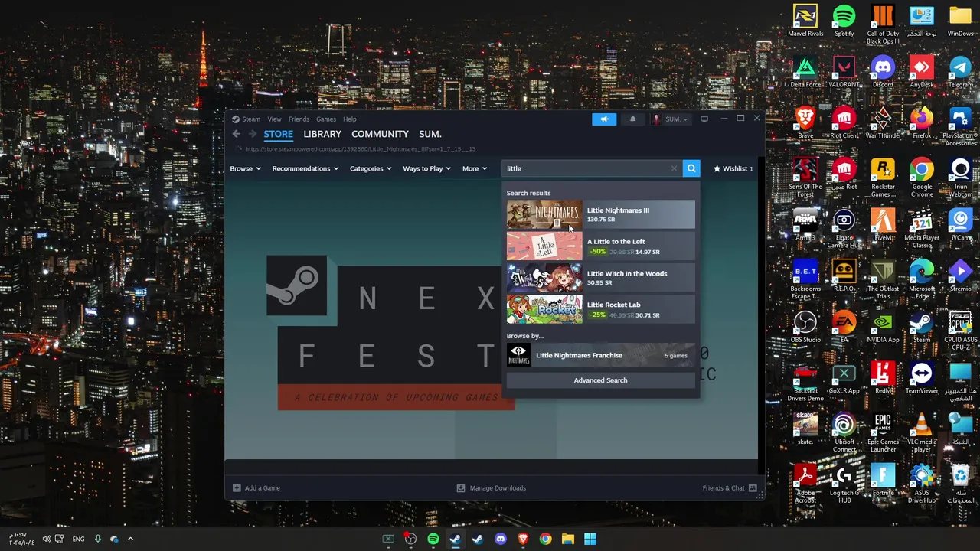
Task: Click the blue search magnifier button
Action: tap(691, 168)
